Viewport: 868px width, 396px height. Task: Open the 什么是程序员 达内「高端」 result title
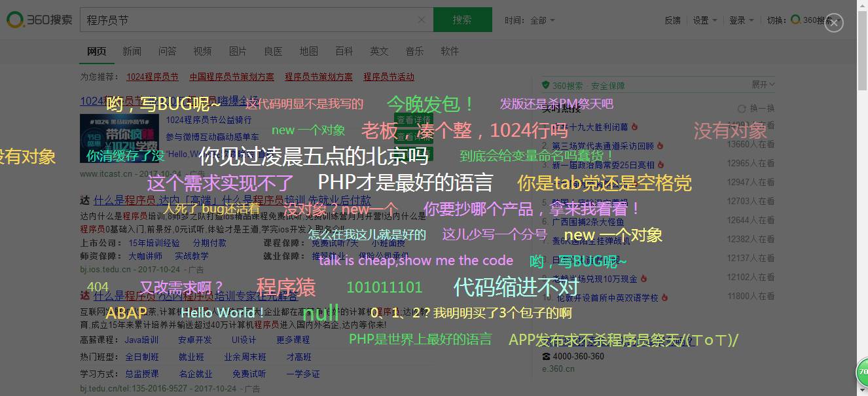[x=232, y=200]
